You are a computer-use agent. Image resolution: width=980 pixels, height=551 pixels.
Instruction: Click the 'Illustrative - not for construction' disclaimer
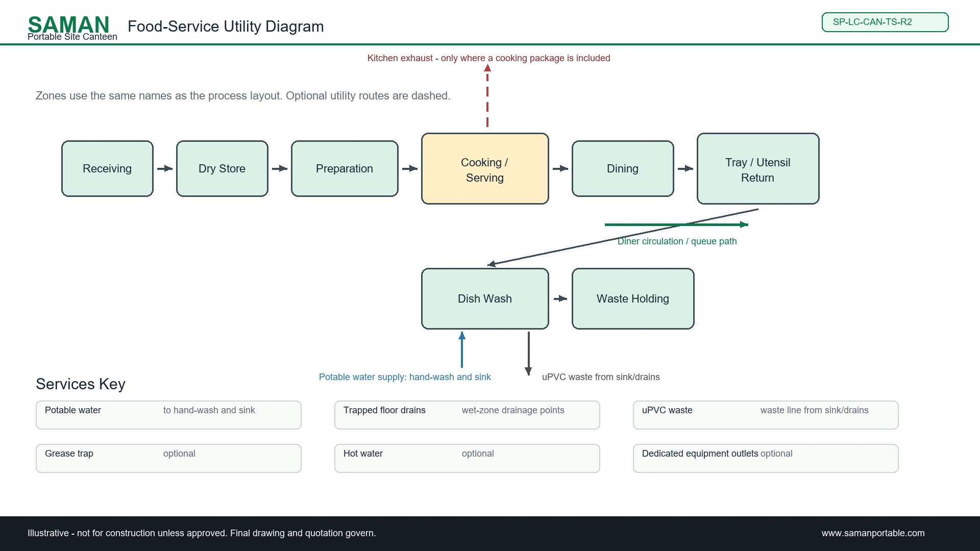[202, 533]
